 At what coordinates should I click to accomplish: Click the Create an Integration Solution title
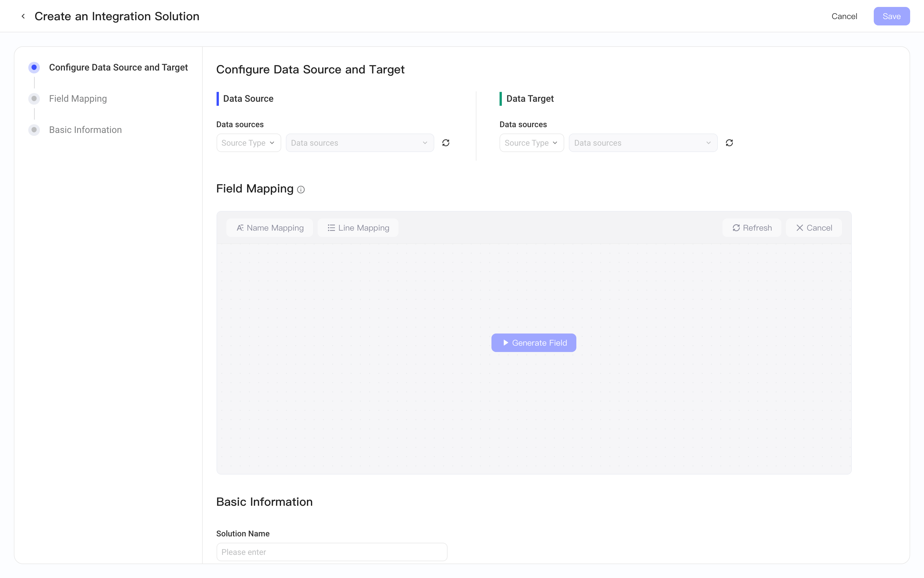(x=117, y=16)
